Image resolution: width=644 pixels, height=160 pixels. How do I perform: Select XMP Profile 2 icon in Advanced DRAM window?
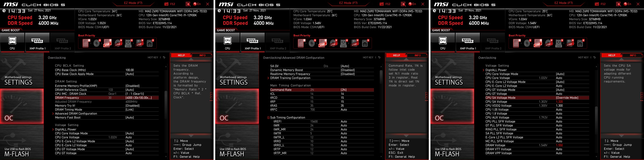[x=278, y=42]
